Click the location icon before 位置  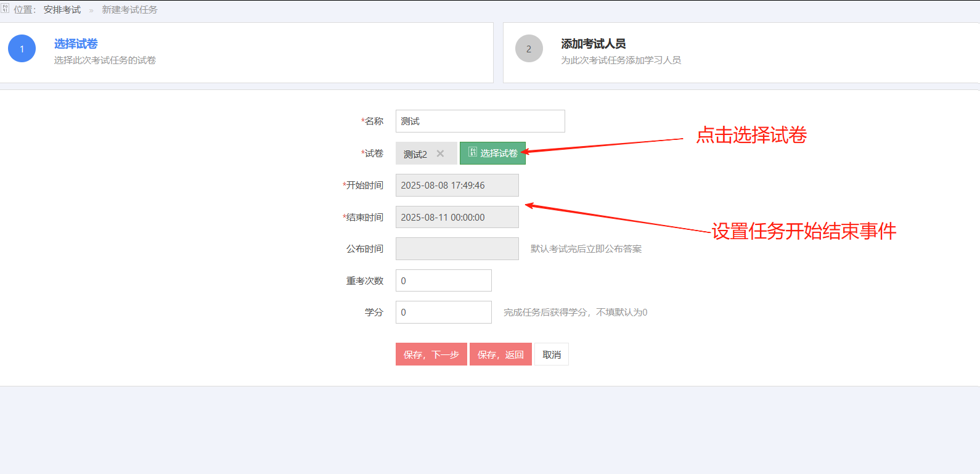click(5, 9)
